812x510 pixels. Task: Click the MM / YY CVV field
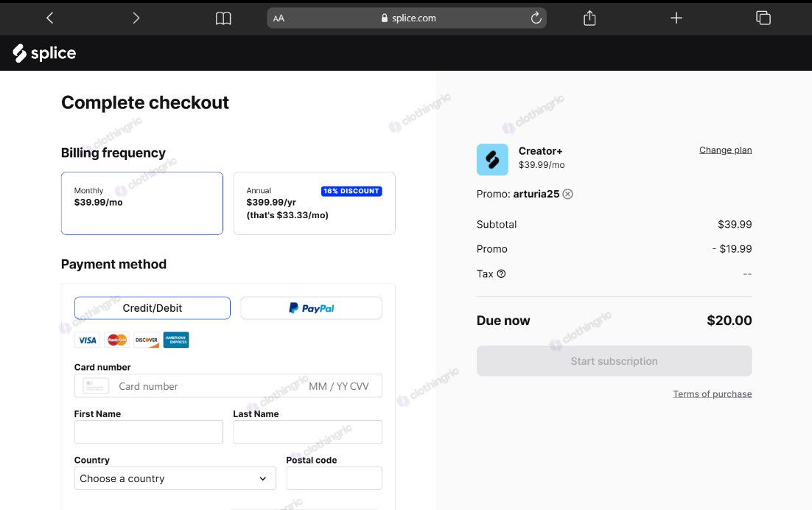(x=339, y=386)
